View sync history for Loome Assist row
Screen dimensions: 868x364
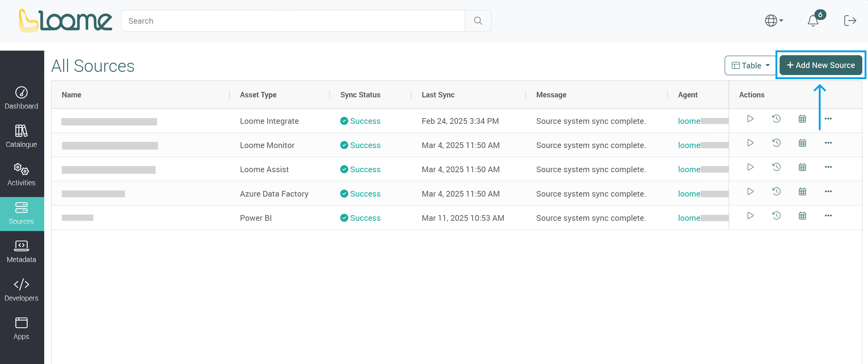click(x=776, y=167)
